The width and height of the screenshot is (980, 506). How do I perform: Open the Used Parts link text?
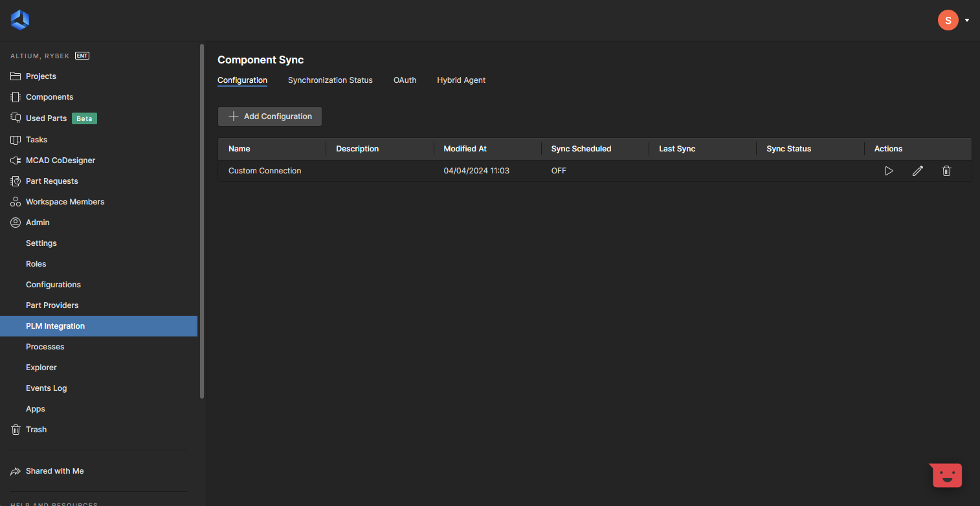tap(46, 118)
